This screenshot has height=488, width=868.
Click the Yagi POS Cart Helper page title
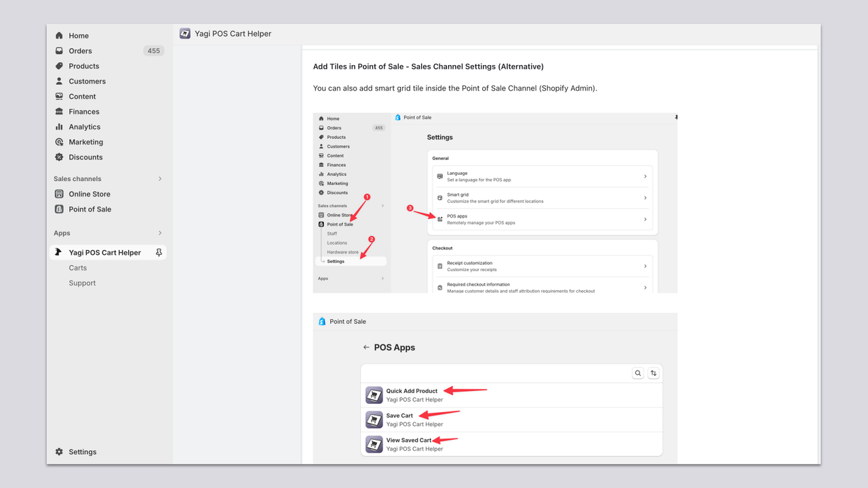tap(233, 33)
